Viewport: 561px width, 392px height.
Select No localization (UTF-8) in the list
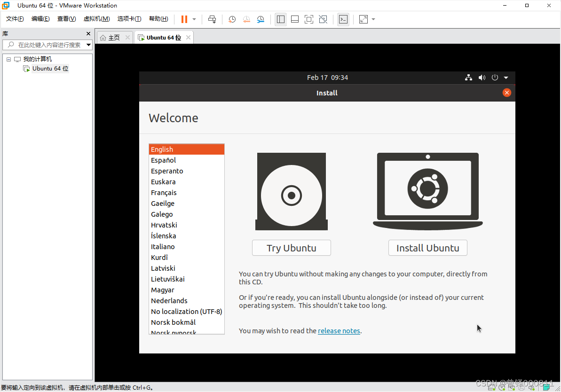point(186,312)
